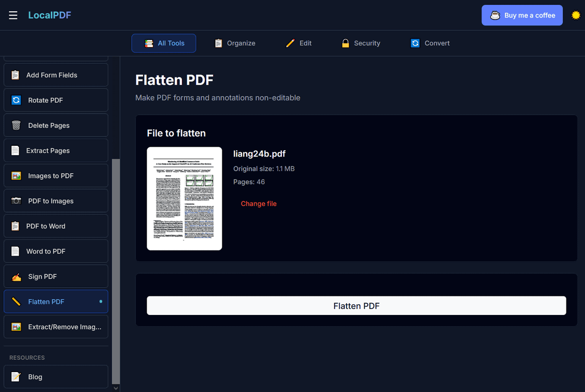
Task: Open Extract/Remove Images tool
Action: [56, 327]
